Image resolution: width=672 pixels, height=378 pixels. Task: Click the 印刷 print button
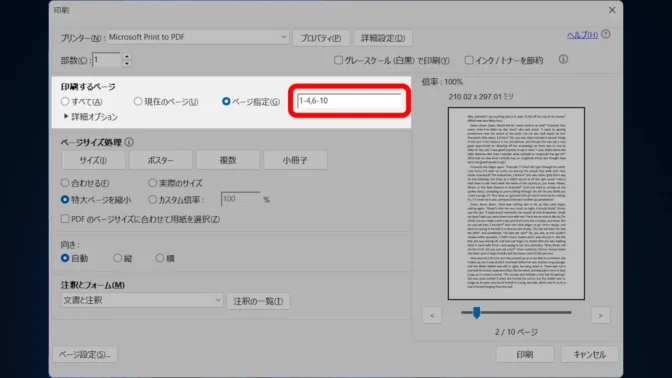(525, 354)
